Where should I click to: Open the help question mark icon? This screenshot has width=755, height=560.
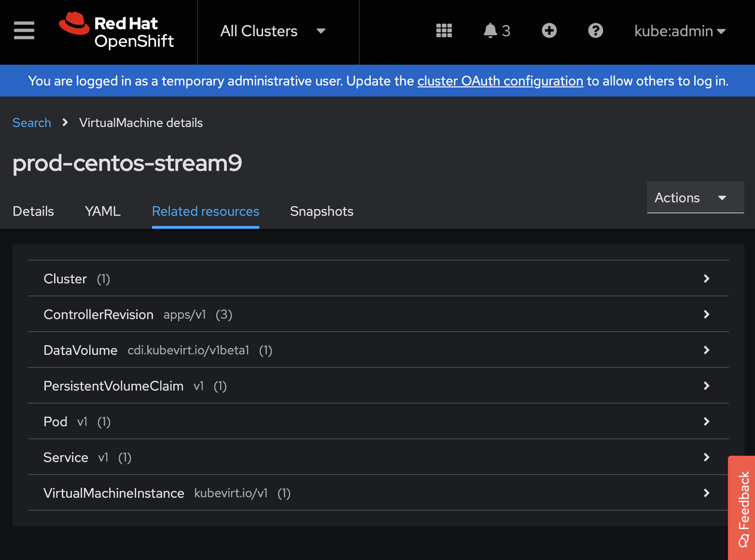(x=595, y=30)
